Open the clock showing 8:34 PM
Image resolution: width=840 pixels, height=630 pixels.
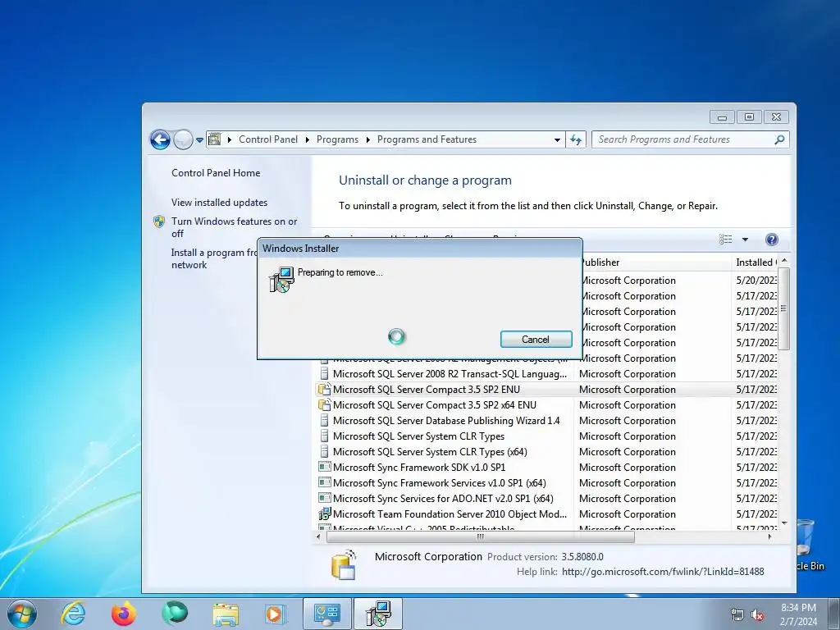798,614
